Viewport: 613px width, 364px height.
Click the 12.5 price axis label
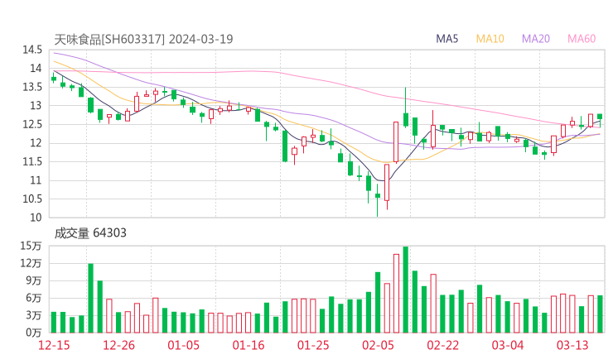click(32, 124)
